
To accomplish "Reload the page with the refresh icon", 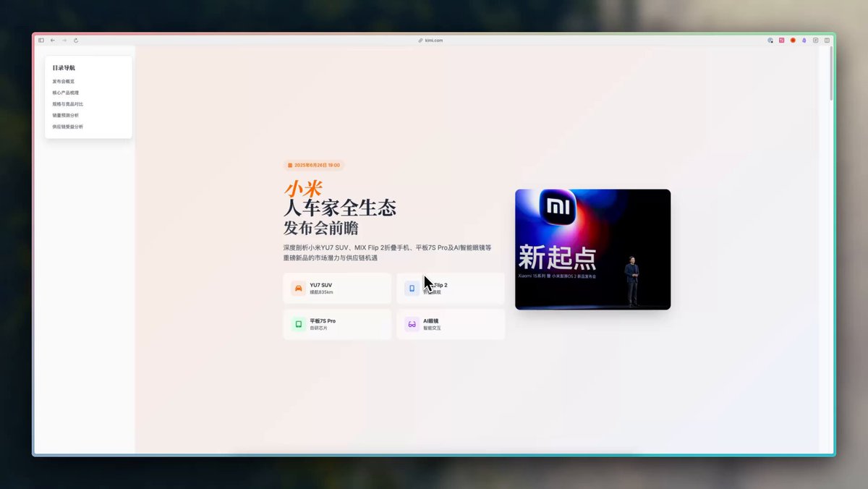I will (x=76, y=41).
